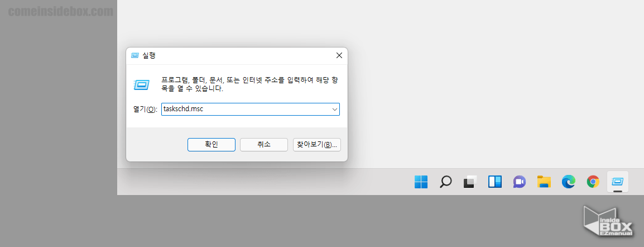Click the 실행 title text
The height and width of the screenshot is (247, 644).
pyautogui.click(x=148, y=55)
